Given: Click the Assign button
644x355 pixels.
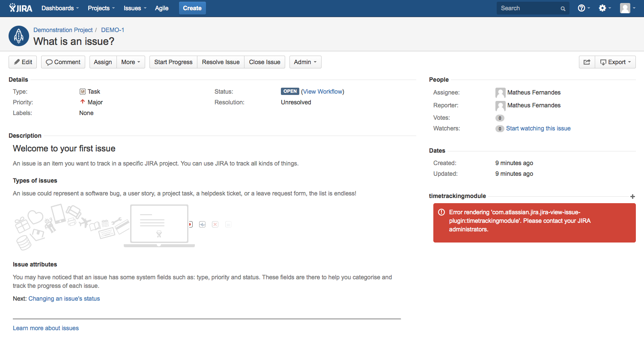Looking at the screenshot, I should 103,62.
